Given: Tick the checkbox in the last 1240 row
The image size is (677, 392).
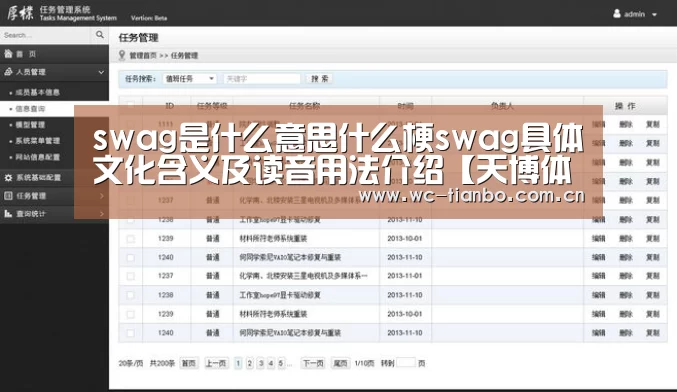Looking at the screenshot, I should coord(130,333).
